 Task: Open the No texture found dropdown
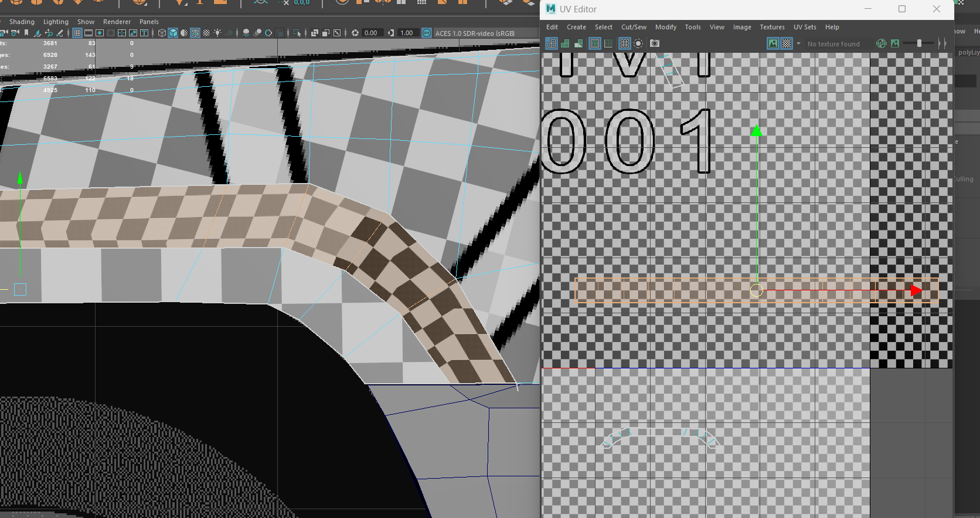coord(833,44)
